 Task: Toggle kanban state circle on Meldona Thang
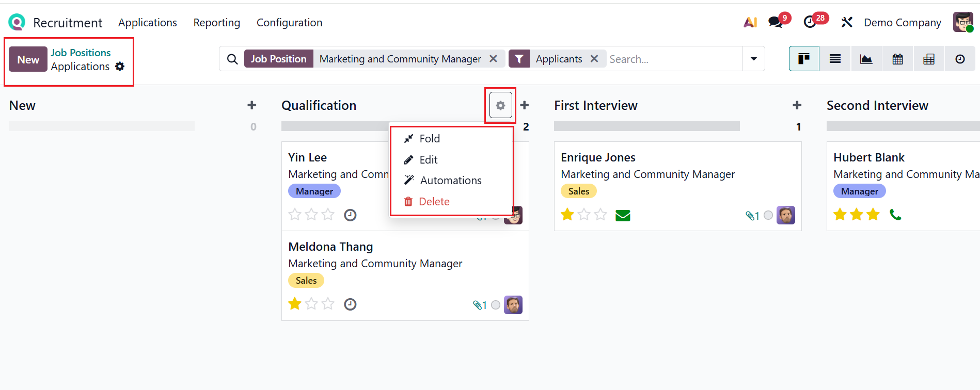(x=496, y=305)
